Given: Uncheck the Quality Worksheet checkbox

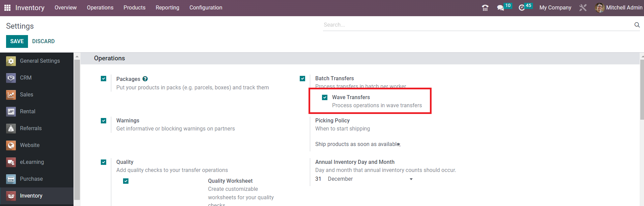Looking at the screenshot, I should [x=126, y=181].
